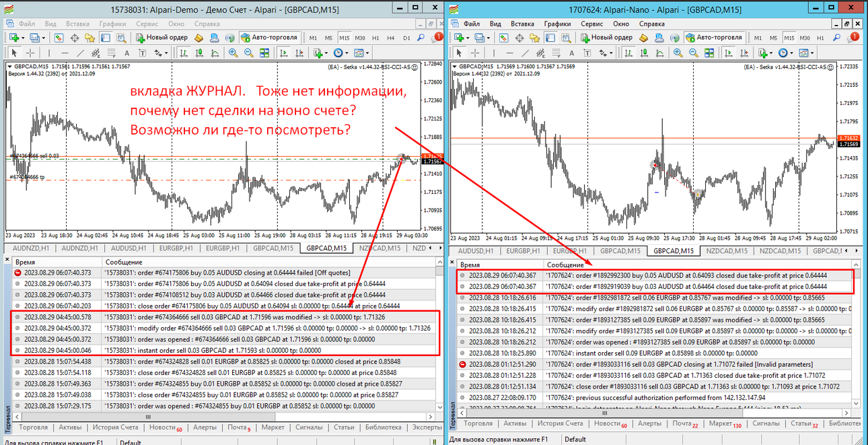This screenshot has width=868, height=445.
Task: Open Market Watch in right Alpari-Nano window
Action: [503, 37]
